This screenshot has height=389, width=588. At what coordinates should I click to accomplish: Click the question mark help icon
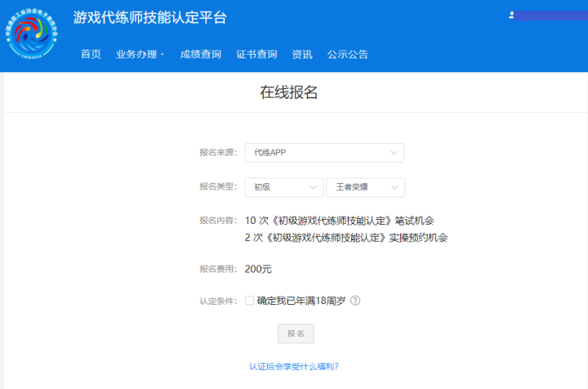pyautogui.click(x=355, y=300)
